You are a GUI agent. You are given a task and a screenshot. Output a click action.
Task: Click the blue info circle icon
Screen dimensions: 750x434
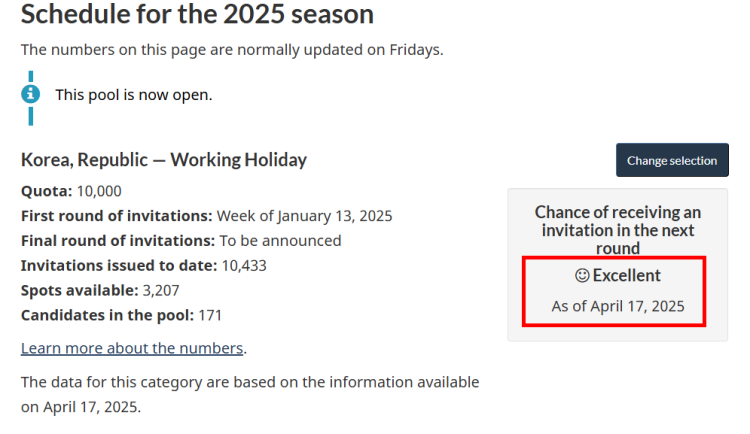(31, 93)
